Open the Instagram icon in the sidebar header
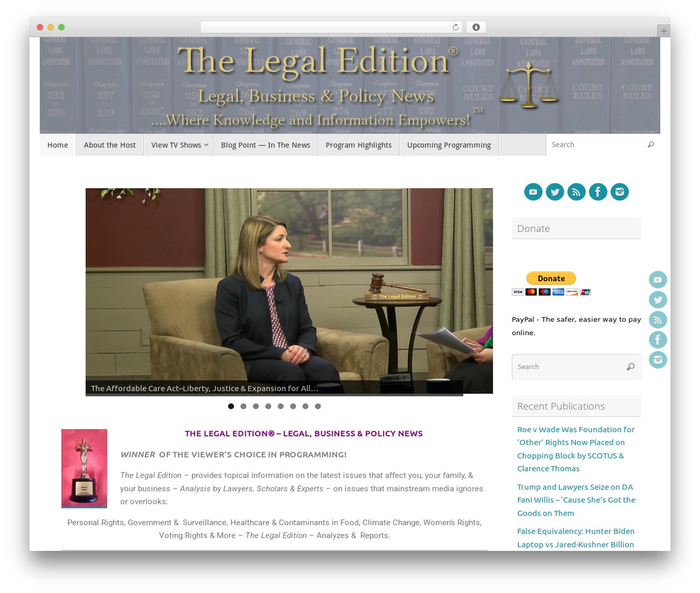This screenshot has width=700, height=593. [620, 192]
